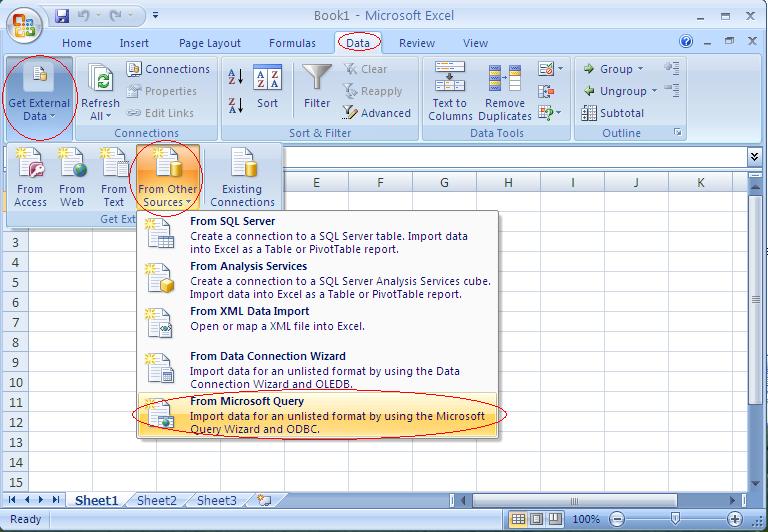The width and height of the screenshot is (768, 532).
Task: Expand Customize Quick Access Toolbar arrow
Action: 155,16
